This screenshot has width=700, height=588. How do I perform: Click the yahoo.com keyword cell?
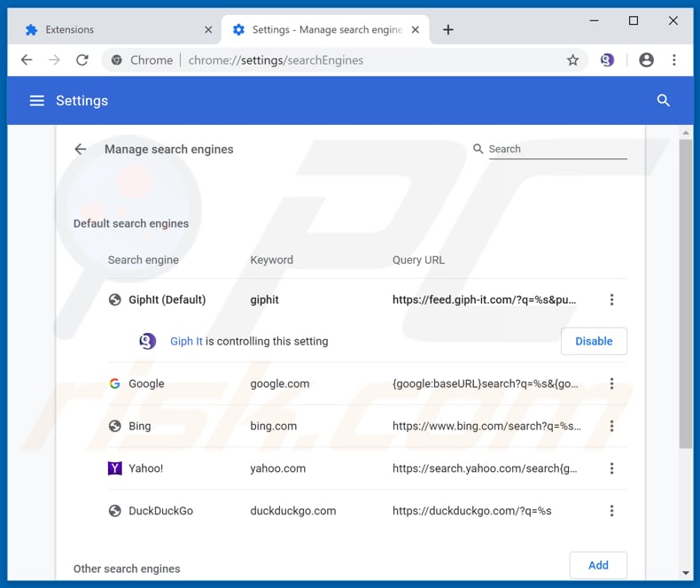277,468
